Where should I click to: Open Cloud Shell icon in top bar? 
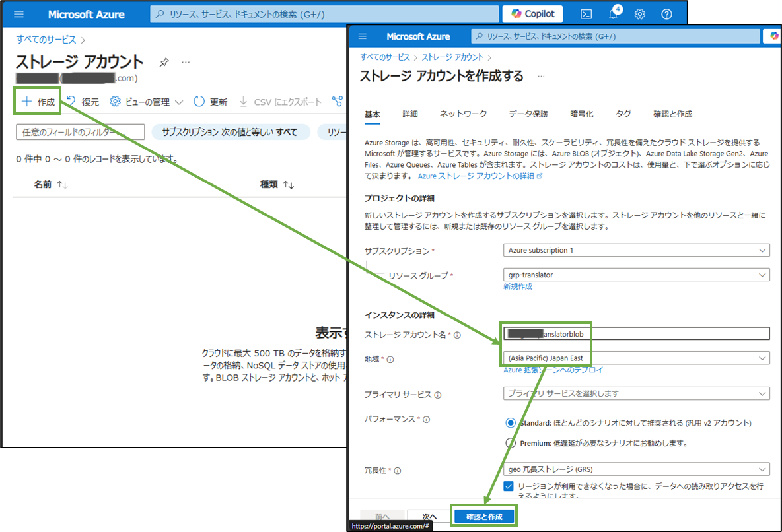coord(586,14)
